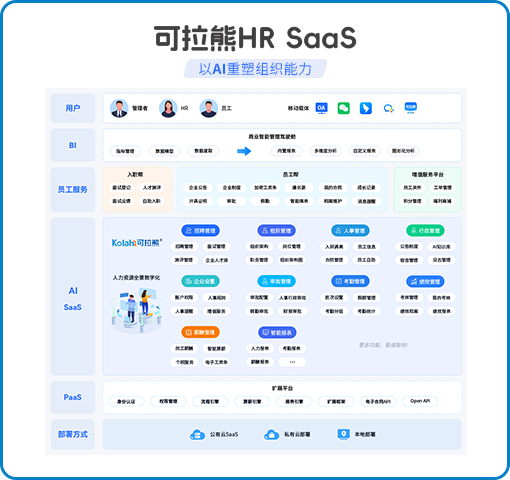Click the 企业公告 pill
Image resolution: width=510 pixels, height=480 pixels.
point(198,188)
